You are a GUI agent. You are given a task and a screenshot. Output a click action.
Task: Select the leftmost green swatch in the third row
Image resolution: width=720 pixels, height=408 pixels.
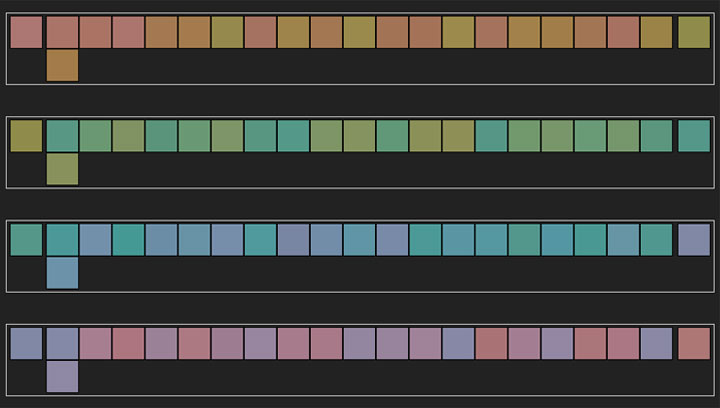click(26, 240)
